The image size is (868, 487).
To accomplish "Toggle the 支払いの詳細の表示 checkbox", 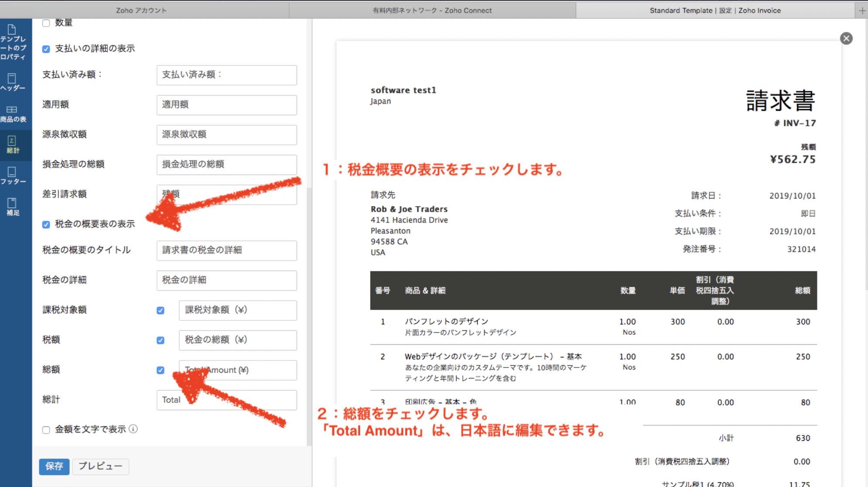I will tap(46, 49).
